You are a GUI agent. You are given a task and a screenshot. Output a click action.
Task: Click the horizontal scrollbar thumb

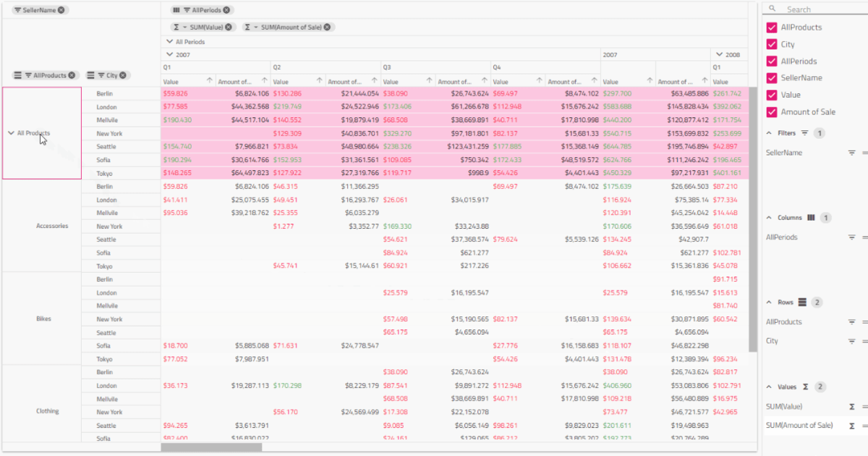pos(210,447)
